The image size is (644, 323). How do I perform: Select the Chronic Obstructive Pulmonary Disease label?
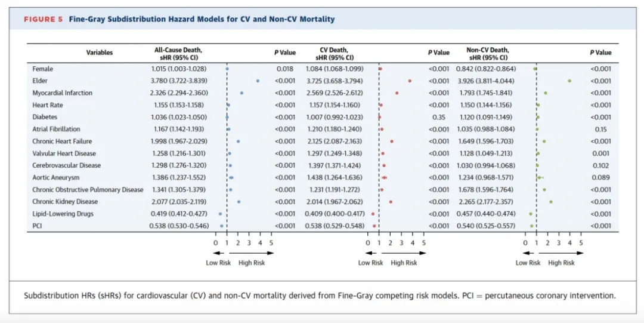coord(88,190)
